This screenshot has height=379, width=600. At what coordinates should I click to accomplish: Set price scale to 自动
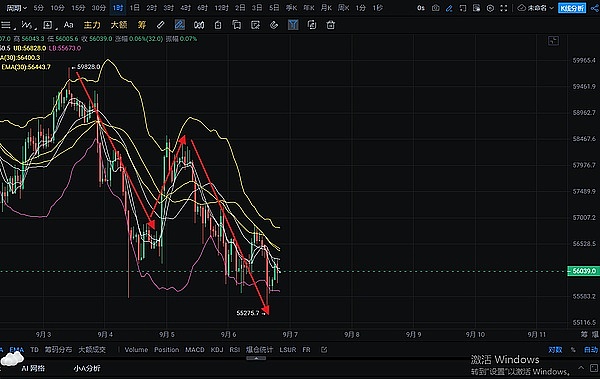[591, 350]
